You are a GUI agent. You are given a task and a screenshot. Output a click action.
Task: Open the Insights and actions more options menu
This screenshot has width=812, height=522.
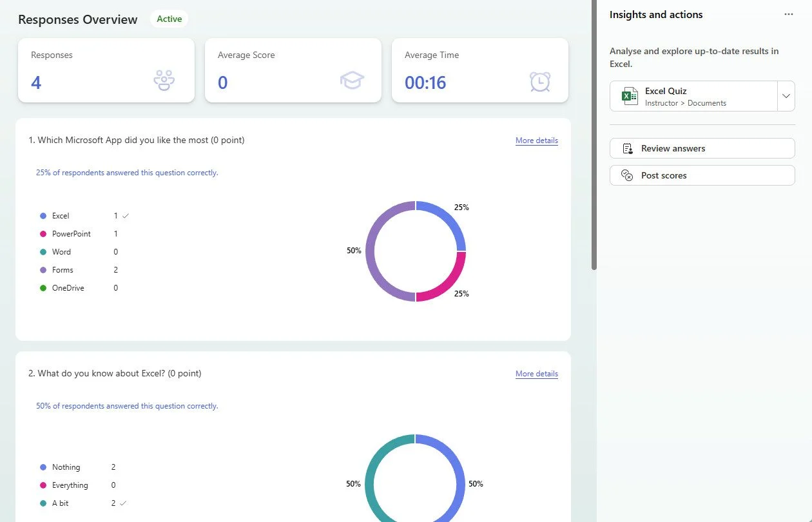789,14
